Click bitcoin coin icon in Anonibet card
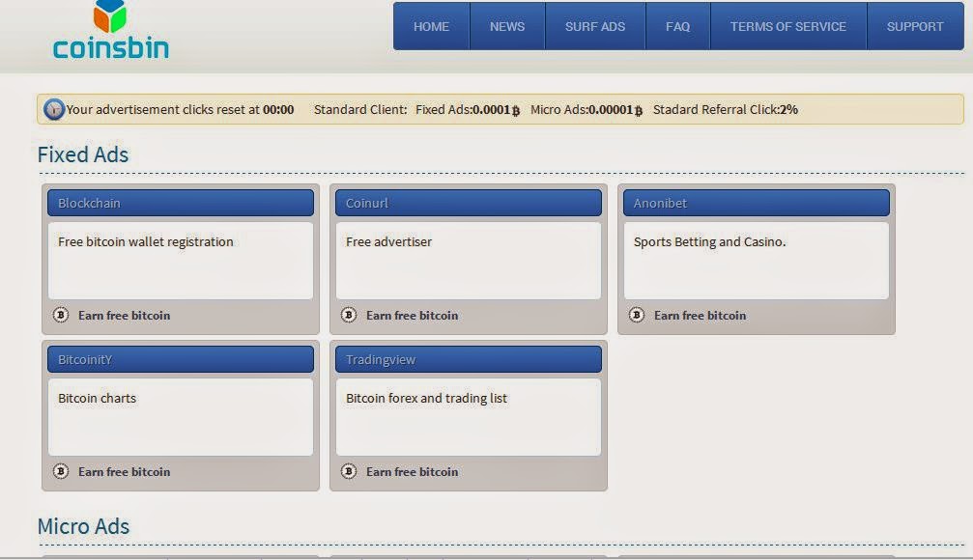The image size is (973, 560). click(637, 315)
